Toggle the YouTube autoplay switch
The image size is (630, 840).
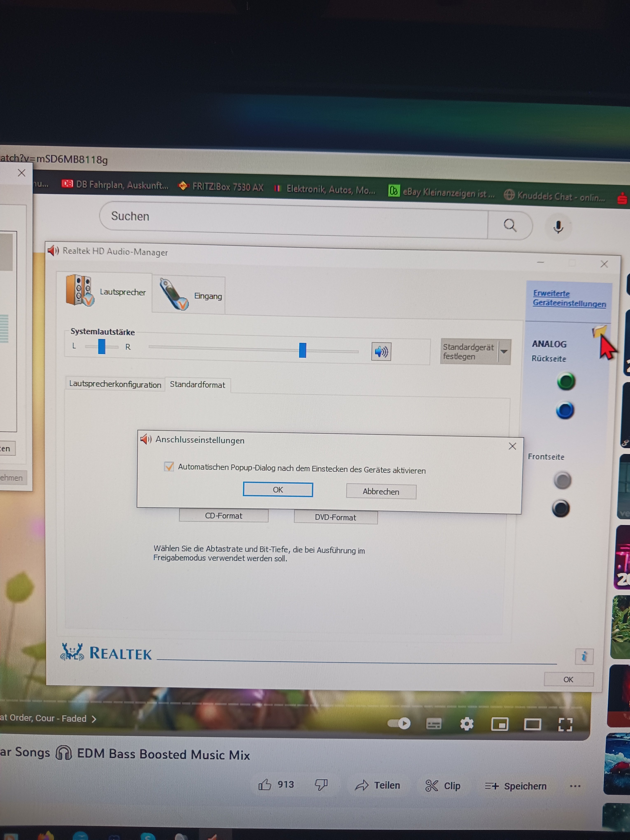[x=399, y=723]
